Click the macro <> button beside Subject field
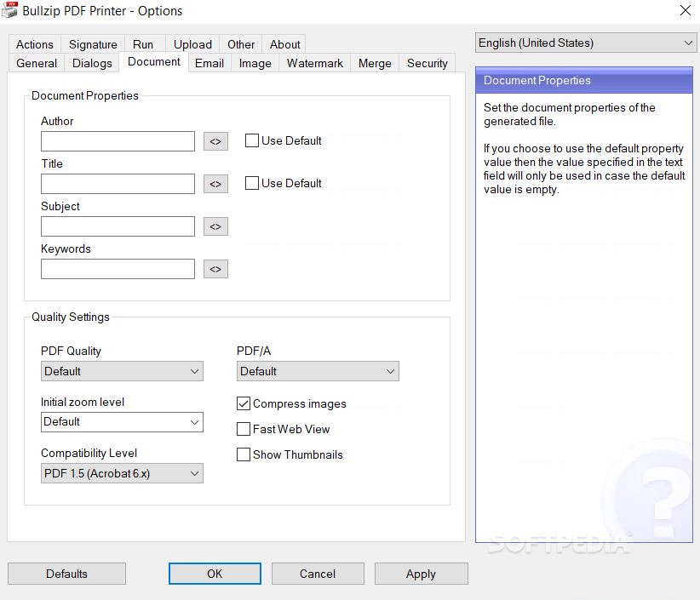The image size is (700, 600). point(215,226)
